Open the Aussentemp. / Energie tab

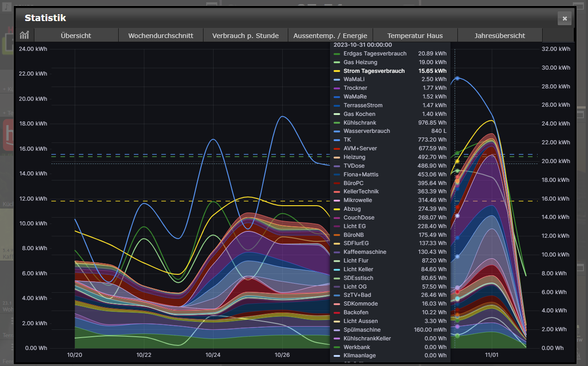pos(330,35)
